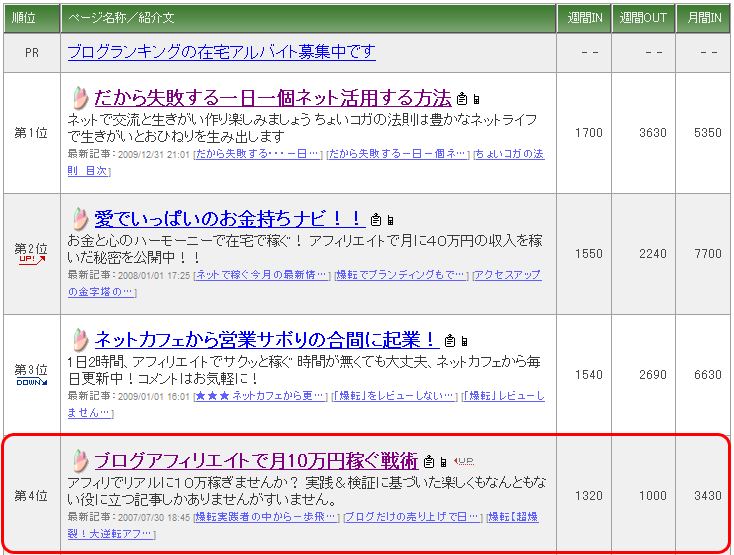This screenshot has height=555, width=734.
Task: Click the PR cell in rank column
Action: 32,53
